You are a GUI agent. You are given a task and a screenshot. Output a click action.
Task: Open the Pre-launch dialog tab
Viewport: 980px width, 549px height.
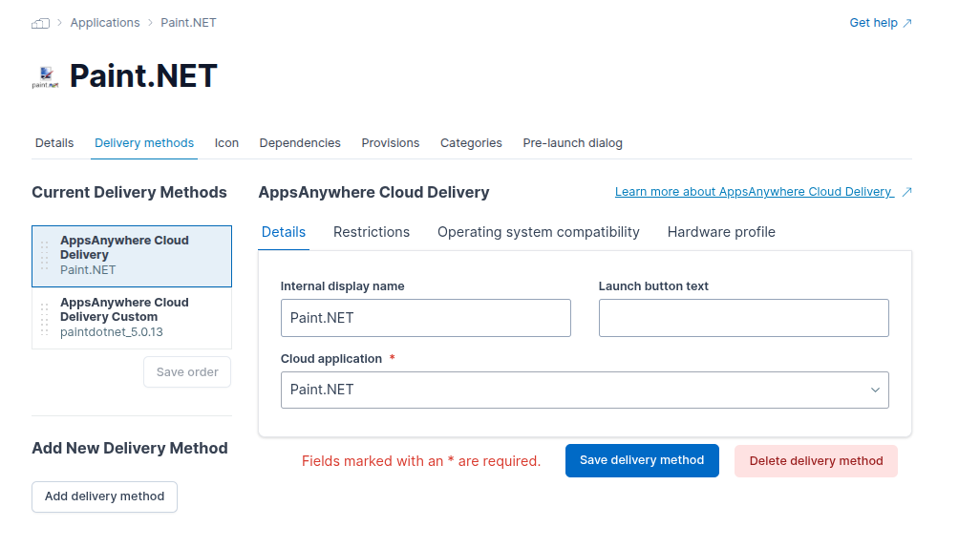[x=572, y=143]
